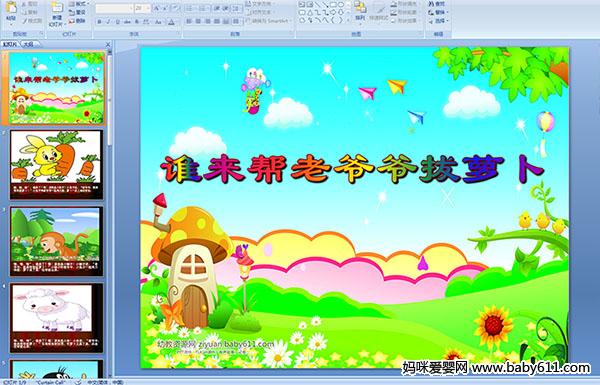The image size is (600, 385).
Task: Toggle Italic formatting in the font group
Action: (x=108, y=22)
